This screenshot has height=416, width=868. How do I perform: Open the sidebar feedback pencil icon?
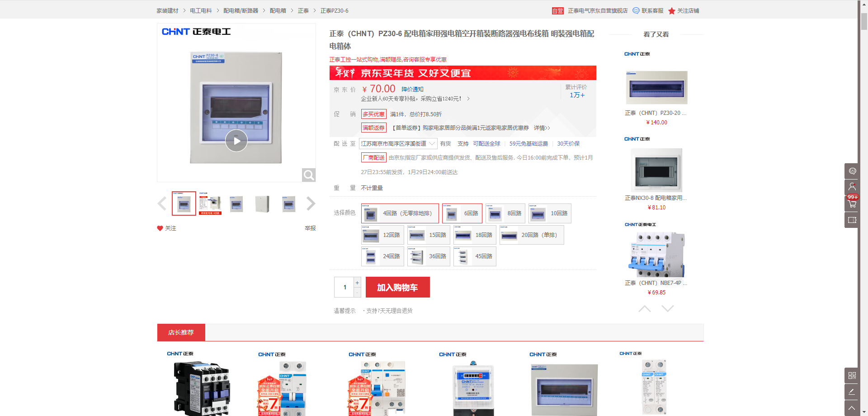(852, 392)
